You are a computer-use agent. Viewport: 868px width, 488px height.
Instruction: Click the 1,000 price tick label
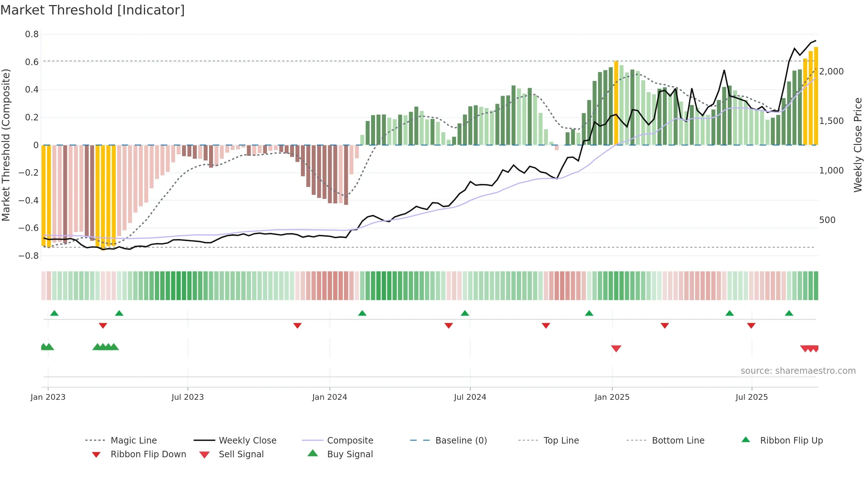pyautogui.click(x=831, y=171)
